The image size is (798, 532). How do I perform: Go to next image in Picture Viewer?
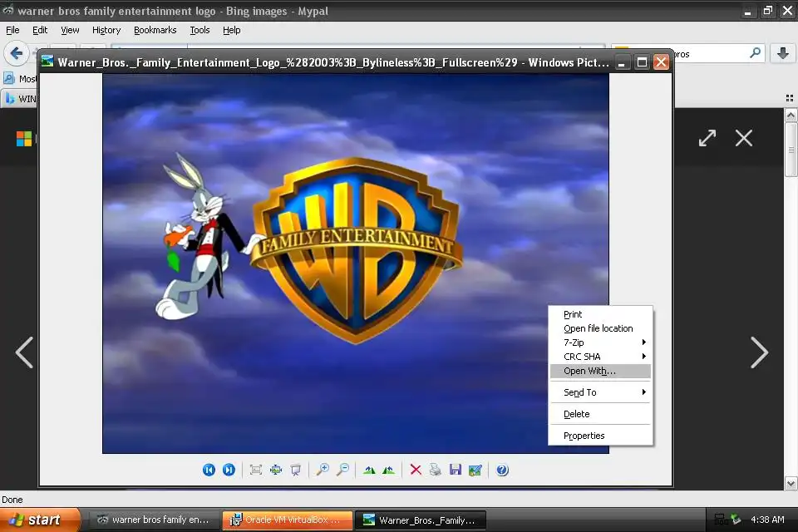(229, 470)
